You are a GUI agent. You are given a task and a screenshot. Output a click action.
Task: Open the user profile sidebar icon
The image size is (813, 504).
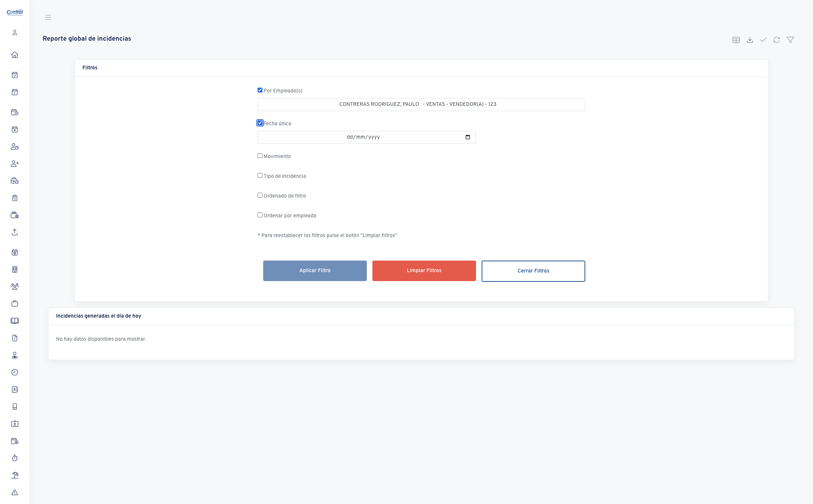(15, 32)
